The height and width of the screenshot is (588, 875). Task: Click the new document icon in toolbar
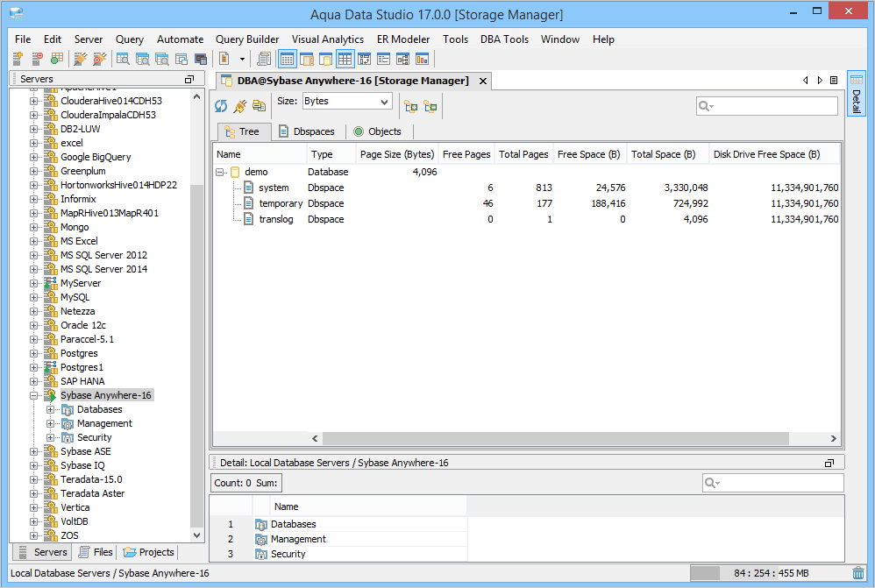pyautogui.click(x=224, y=59)
